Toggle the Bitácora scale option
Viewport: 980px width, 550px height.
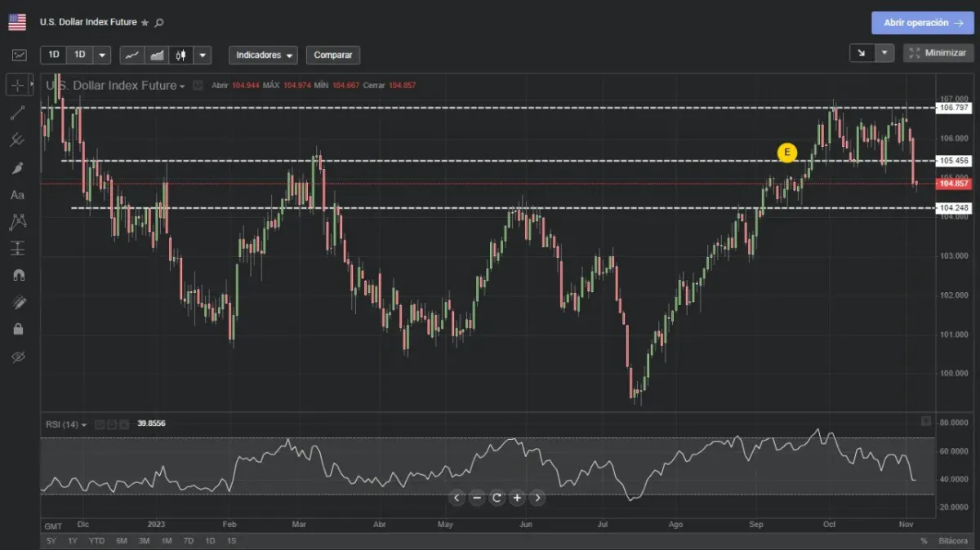click(953, 541)
